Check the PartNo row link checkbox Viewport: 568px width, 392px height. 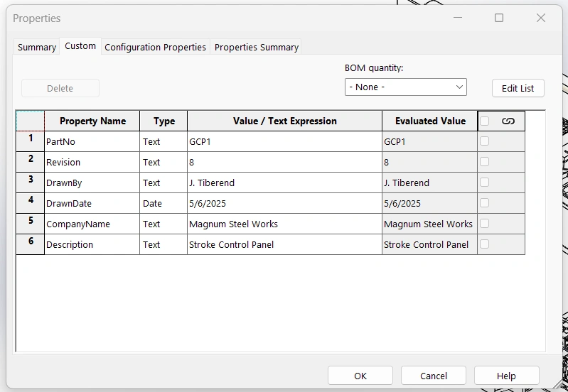coord(485,141)
